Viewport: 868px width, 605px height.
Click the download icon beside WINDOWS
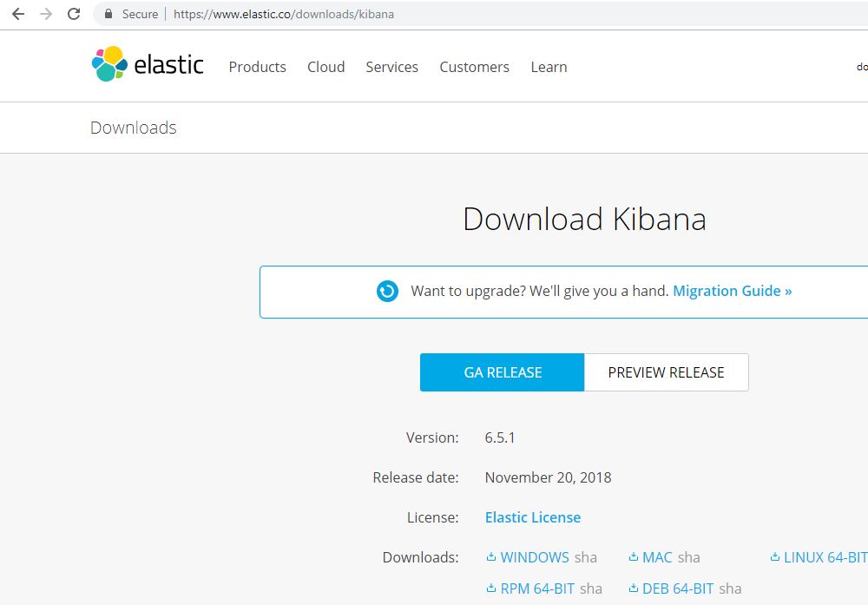pos(491,557)
